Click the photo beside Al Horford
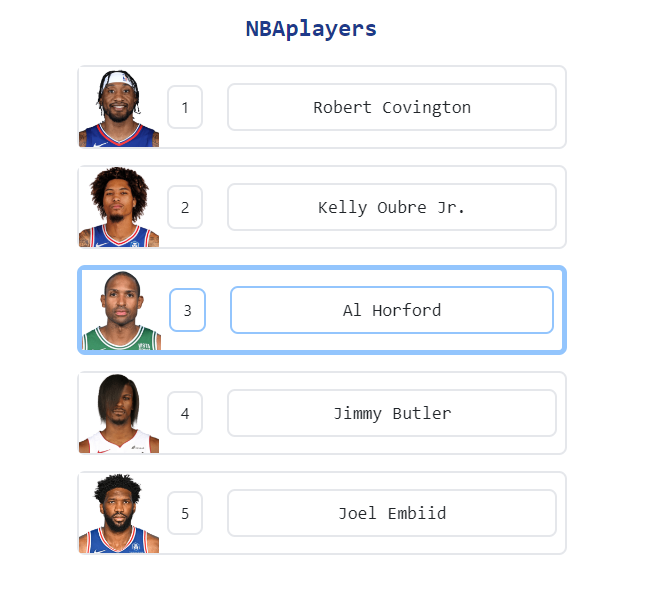 (121, 310)
